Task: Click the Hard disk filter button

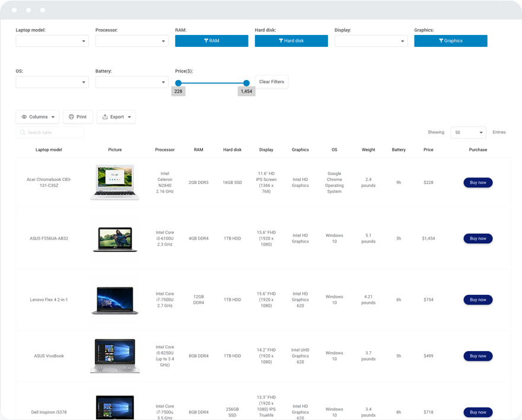Action: 291,41
